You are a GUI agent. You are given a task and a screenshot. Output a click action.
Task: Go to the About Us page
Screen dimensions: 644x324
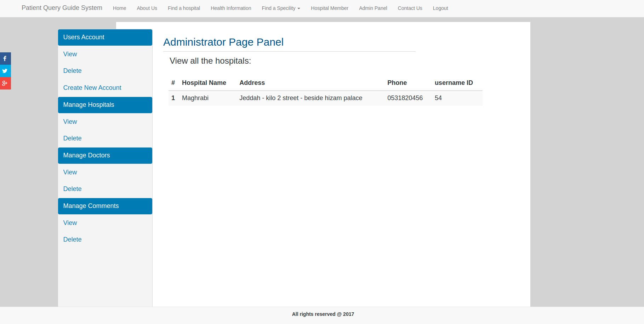click(x=147, y=8)
